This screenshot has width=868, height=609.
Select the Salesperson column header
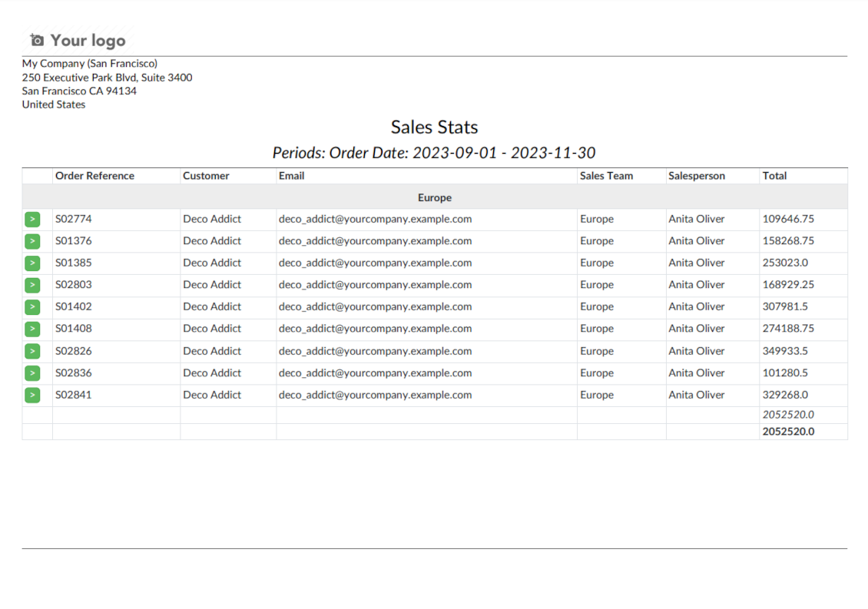click(x=696, y=176)
